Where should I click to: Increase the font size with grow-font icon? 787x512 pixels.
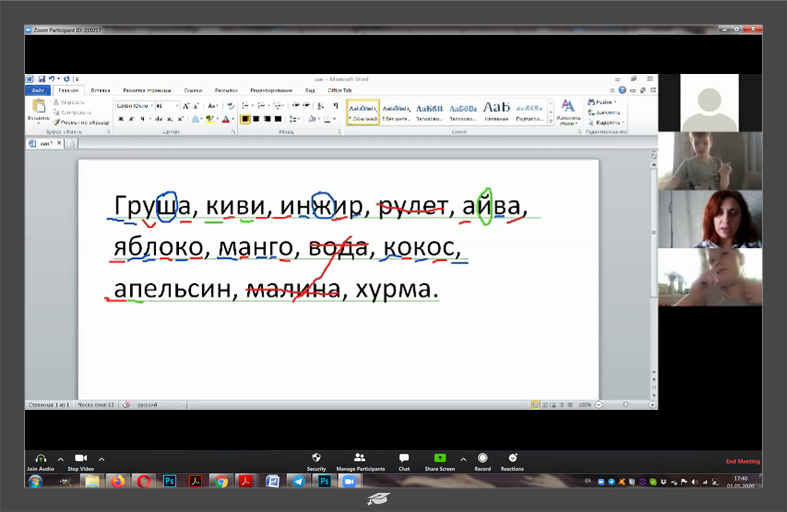(186, 106)
